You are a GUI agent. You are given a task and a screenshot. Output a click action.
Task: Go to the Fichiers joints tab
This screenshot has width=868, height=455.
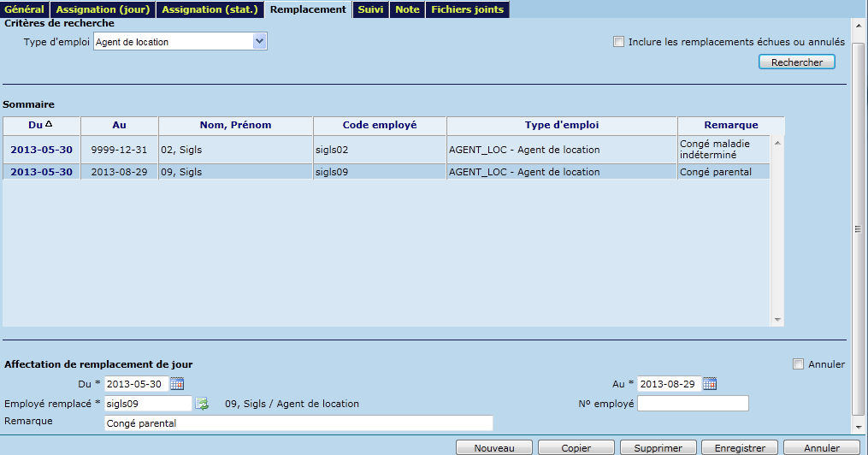(x=467, y=9)
